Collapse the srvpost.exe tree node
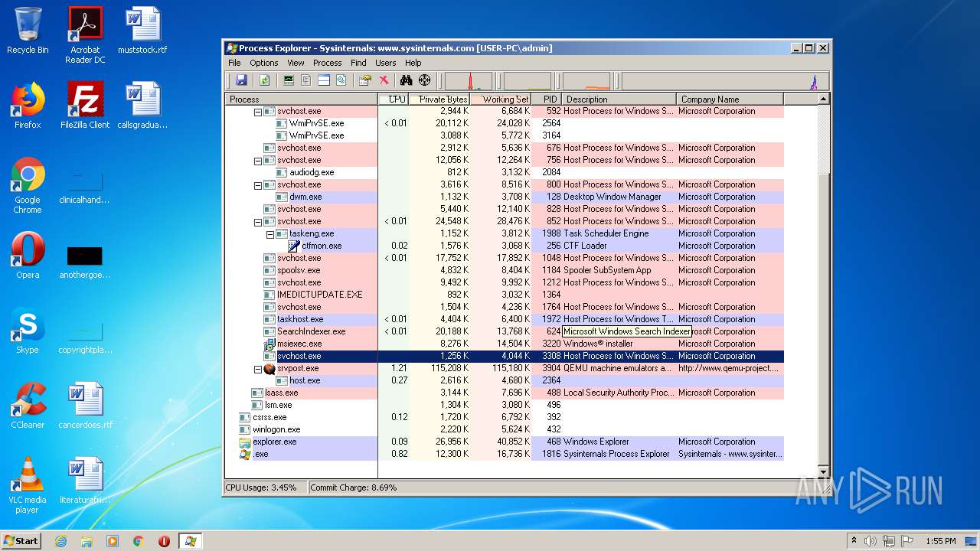This screenshot has height=551, width=980. (258, 368)
